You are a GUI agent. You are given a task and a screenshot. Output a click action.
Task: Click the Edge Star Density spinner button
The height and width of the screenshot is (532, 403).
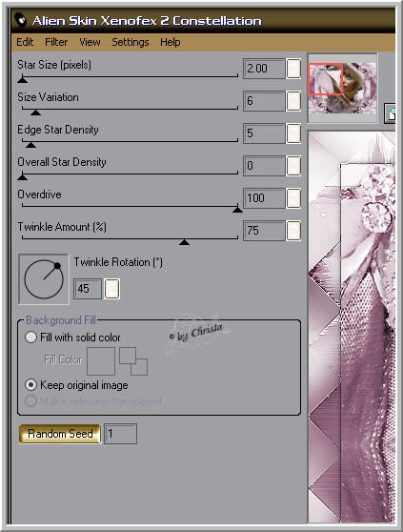(x=293, y=133)
